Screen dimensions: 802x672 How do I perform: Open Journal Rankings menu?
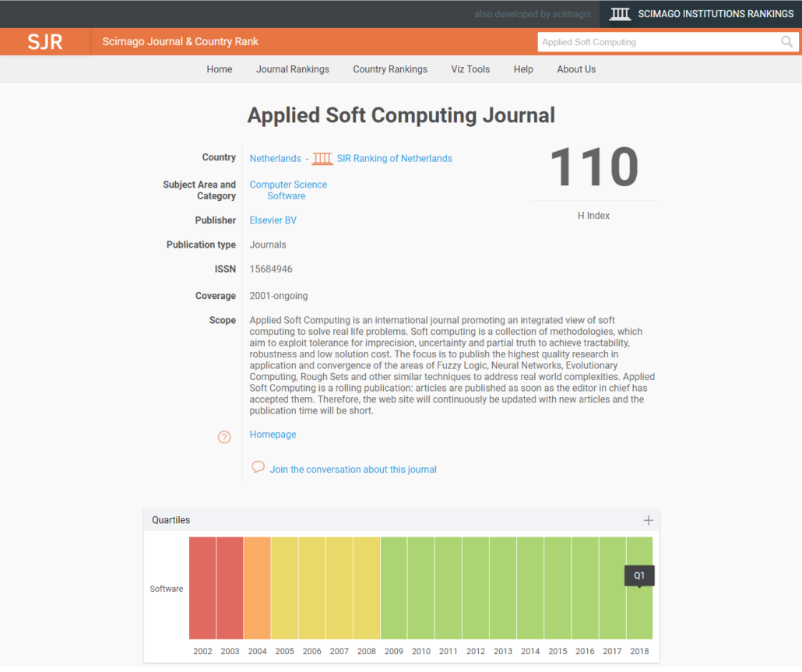coord(293,69)
